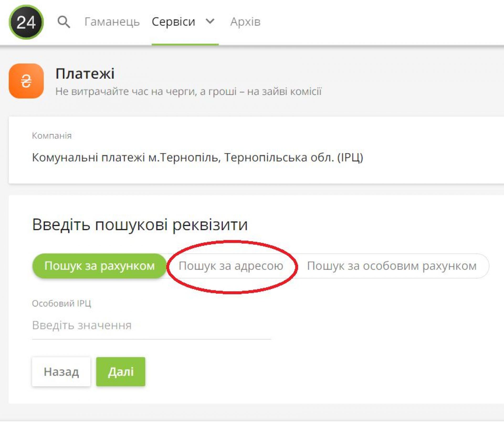Viewport: 504px width, 423px height.
Task: Switch to Пошук за адресою option
Action: (231, 266)
